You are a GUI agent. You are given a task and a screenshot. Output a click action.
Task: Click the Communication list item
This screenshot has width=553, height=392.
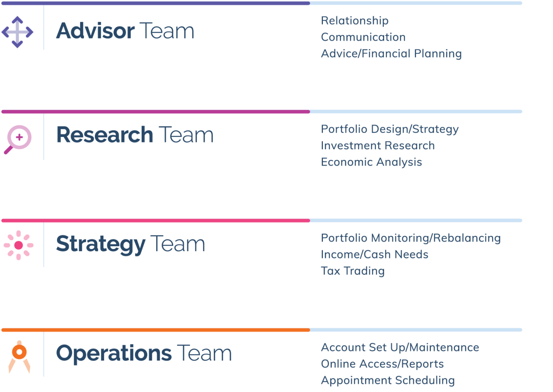[363, 37]
